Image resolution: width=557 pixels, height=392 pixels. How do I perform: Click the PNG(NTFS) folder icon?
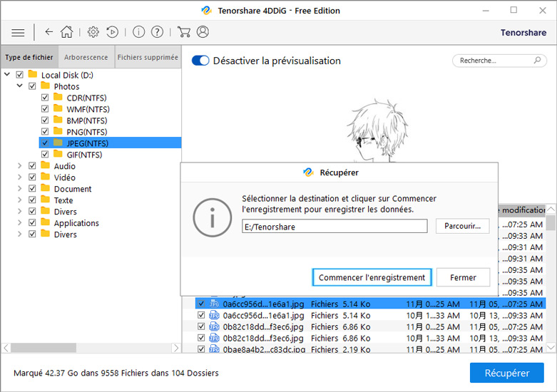tap(58, 131)
